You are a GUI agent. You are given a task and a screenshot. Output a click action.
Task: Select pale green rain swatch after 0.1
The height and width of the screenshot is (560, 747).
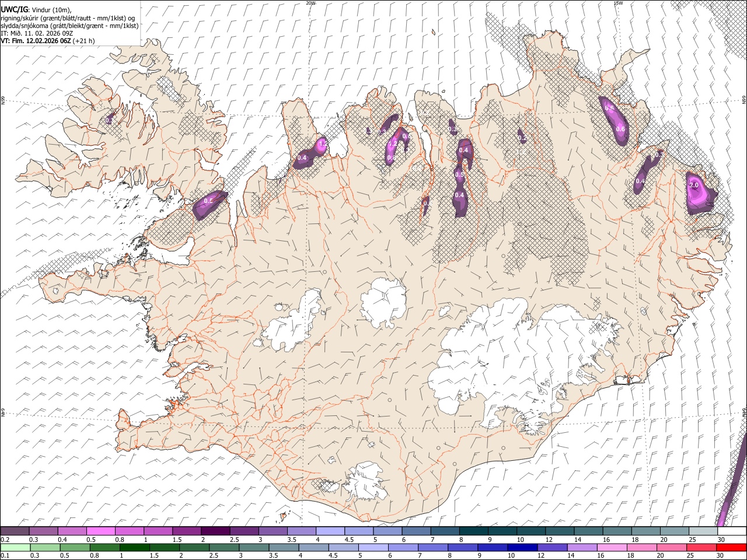click(15, 548)
